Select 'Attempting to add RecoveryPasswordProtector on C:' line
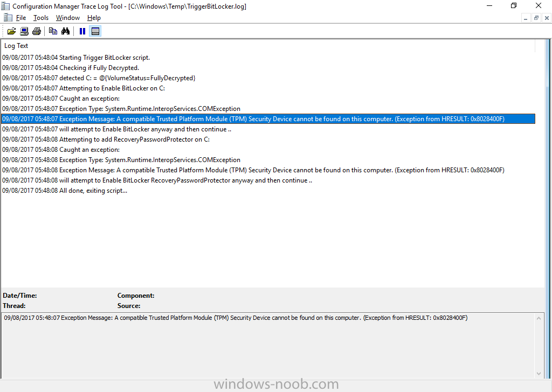The height and width of the screenshot is (392, 552). [x=268, y=139]
